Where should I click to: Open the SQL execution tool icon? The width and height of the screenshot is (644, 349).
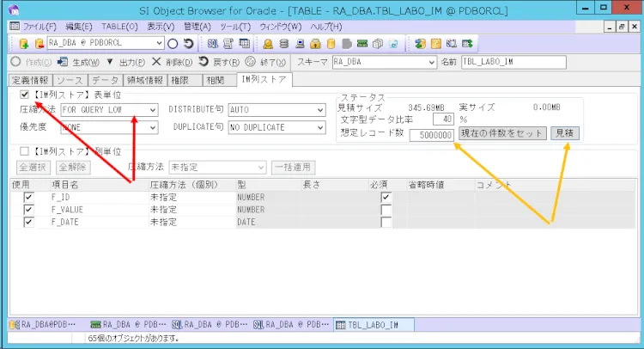coord(213,43)
